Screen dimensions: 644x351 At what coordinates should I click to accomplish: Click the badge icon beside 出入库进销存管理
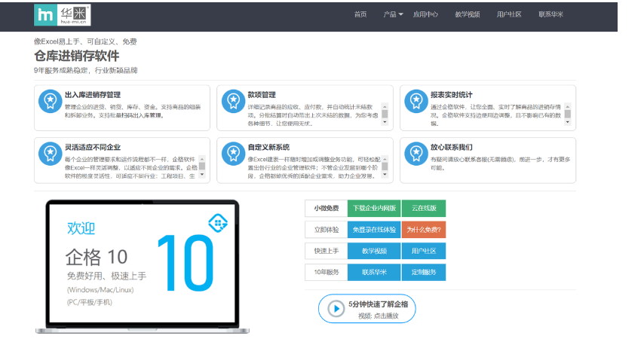pos(50,100)
